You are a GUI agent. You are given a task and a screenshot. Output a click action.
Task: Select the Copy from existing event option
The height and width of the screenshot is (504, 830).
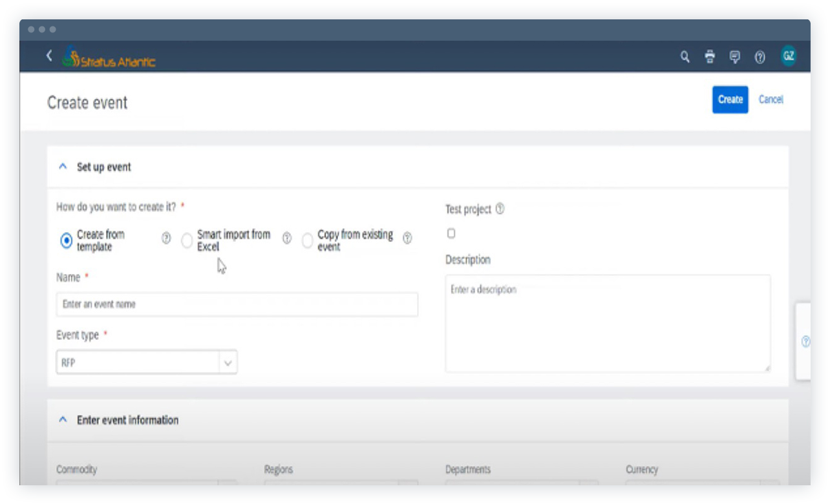click(308, 240)
